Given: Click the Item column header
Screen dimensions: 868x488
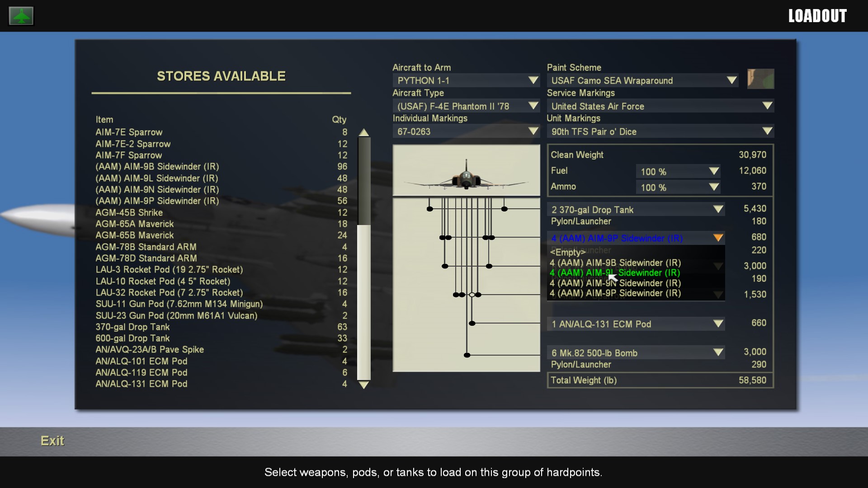Looking at the screenshot, I should (x=104, y=120).
